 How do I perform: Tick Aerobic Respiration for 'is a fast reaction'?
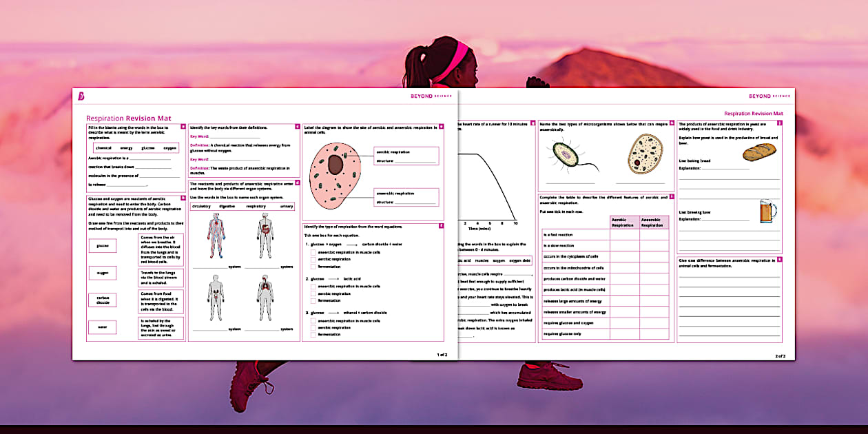[x=625, y=234]
